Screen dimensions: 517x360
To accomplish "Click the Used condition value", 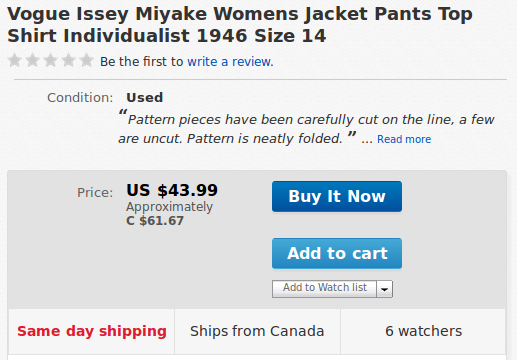I will click(145, 98).
